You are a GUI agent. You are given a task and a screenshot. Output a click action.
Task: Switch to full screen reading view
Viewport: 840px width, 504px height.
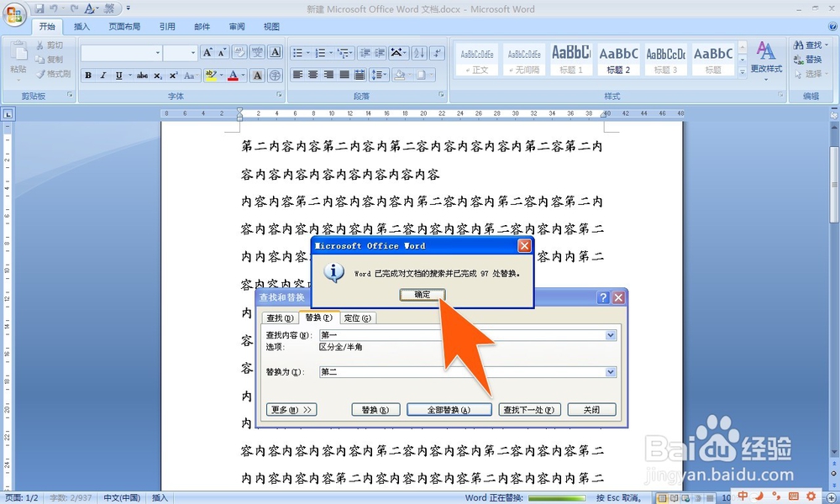tap(674, 498)
